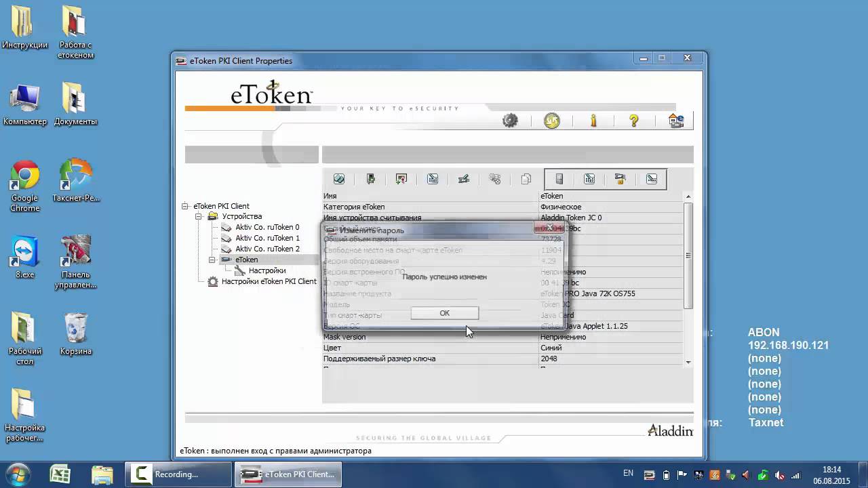Screen dimensions: 868x488
Task: Click the Change Password toolbar icon
Action: pos(433,179)
